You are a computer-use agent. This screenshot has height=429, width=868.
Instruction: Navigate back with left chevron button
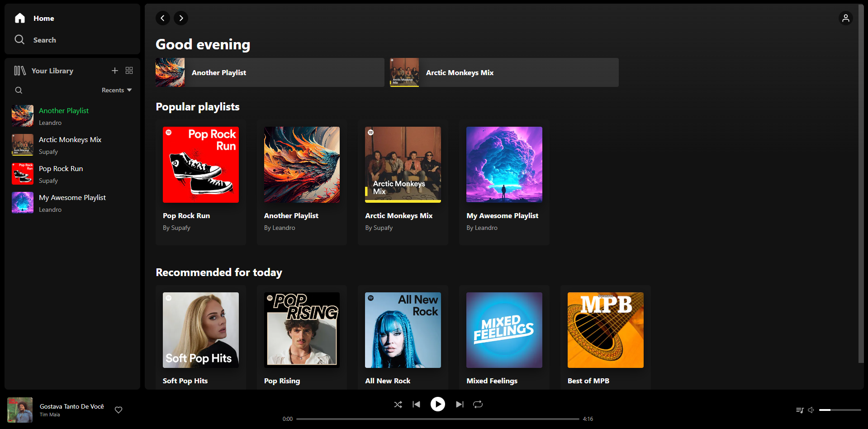pos(163,18)
